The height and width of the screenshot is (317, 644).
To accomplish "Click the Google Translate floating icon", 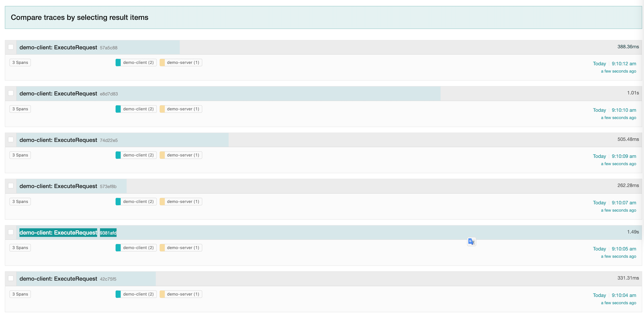I will 471,241.
